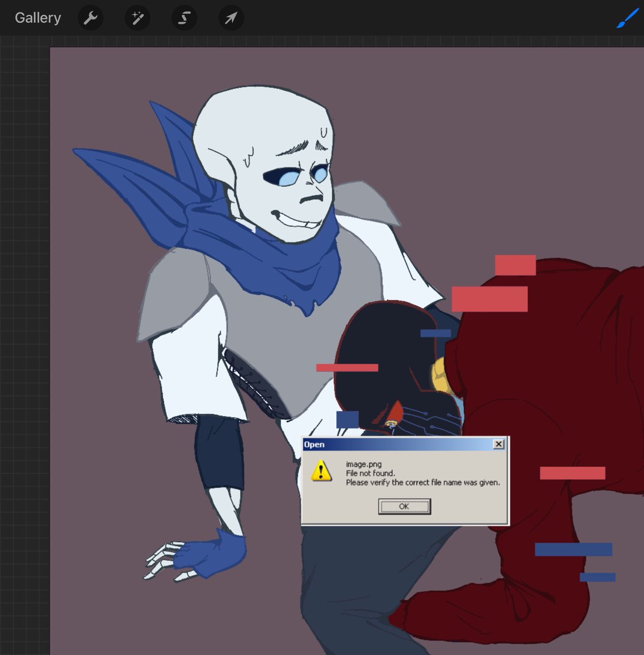Click the 'Open' dialog title bar
The image size is (644, 655).
tap(404, 444)
